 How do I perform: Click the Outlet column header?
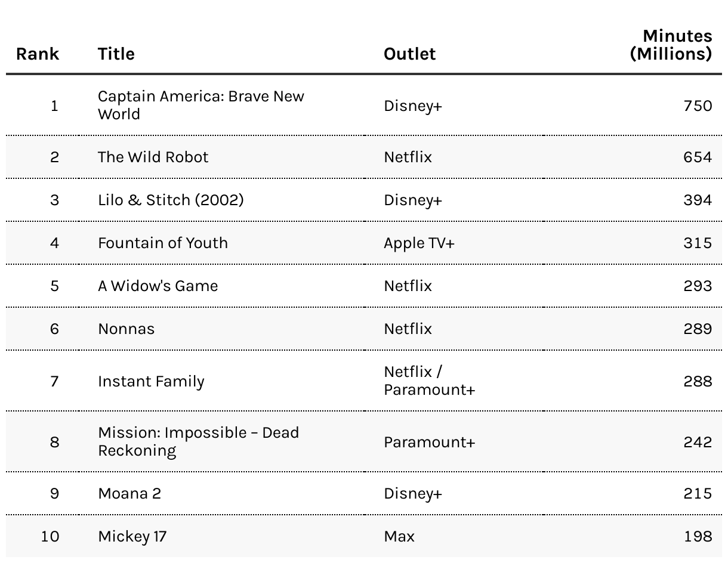click(409, 54)
